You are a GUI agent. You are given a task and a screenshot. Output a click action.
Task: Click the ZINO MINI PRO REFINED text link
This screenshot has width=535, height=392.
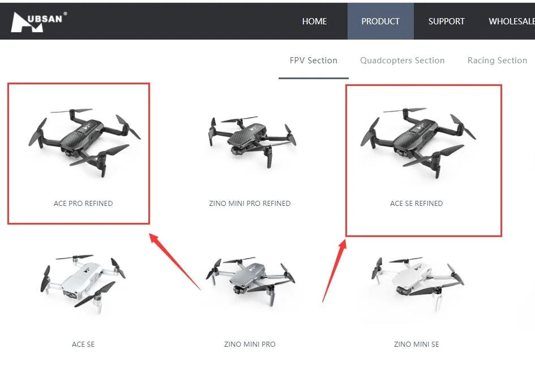[x=250, y=204]
